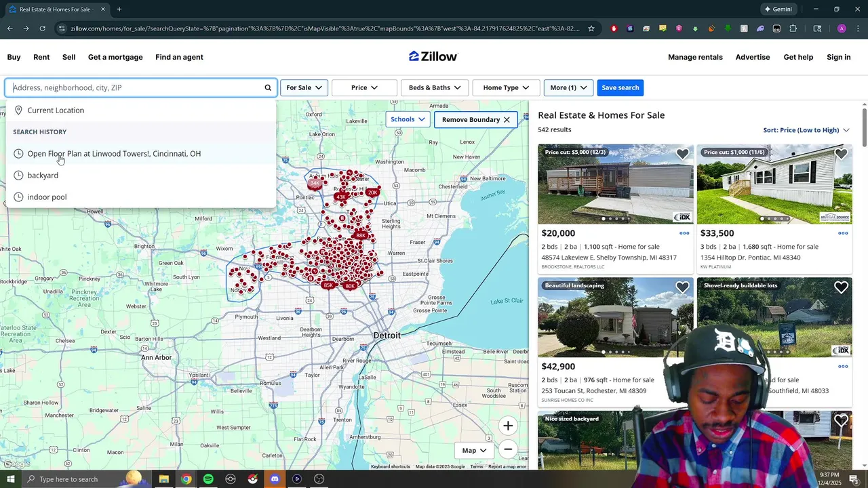
Task: Click the 1354 Hilltop Dr address link
Action: coord(750,258)
